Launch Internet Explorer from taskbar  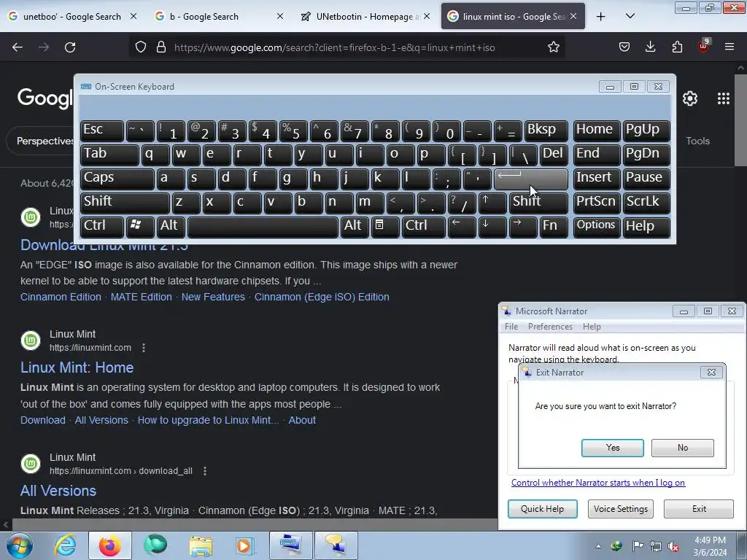(x=65, y=545)
